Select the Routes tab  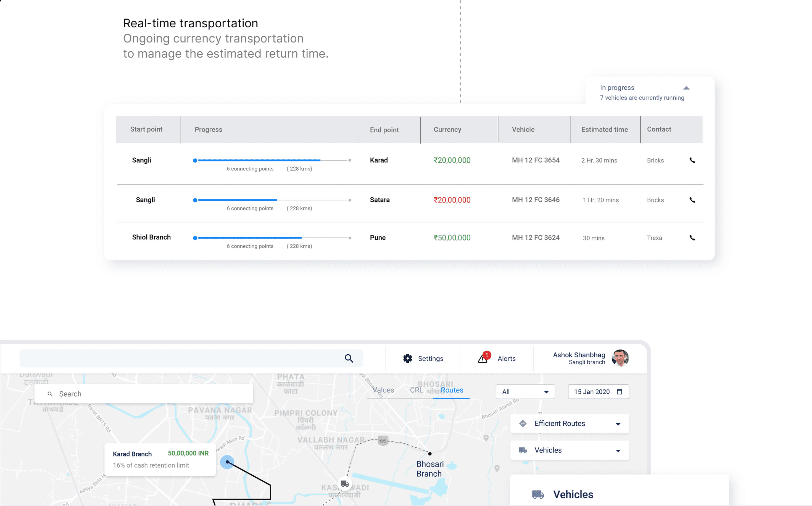[x=452, y=390]
